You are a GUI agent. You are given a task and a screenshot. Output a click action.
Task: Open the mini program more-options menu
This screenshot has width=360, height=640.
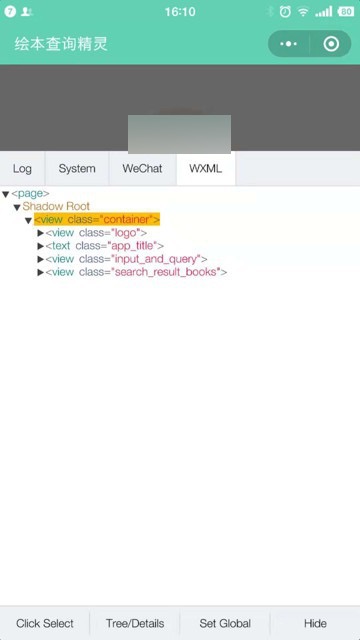289,44
